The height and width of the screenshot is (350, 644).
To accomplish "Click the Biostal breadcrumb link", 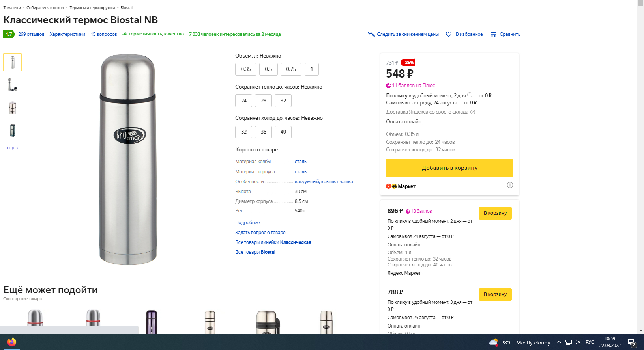I will click(x=126, y=8).
